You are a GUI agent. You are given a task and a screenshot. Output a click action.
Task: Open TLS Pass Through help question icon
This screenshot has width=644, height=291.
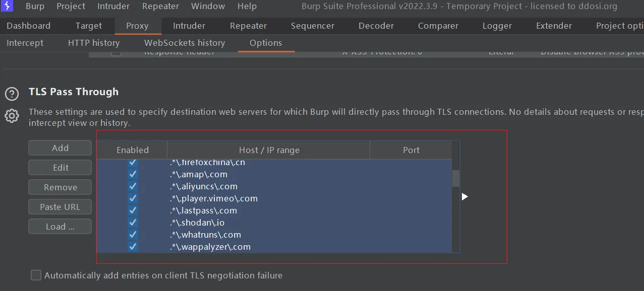click(x=12, y=94)
